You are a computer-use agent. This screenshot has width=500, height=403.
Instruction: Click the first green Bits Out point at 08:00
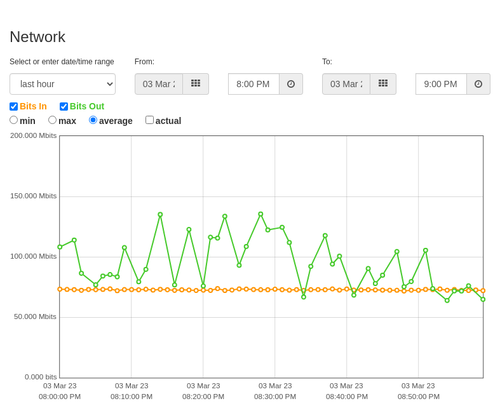pyautogui.click(x=60, y=247)
